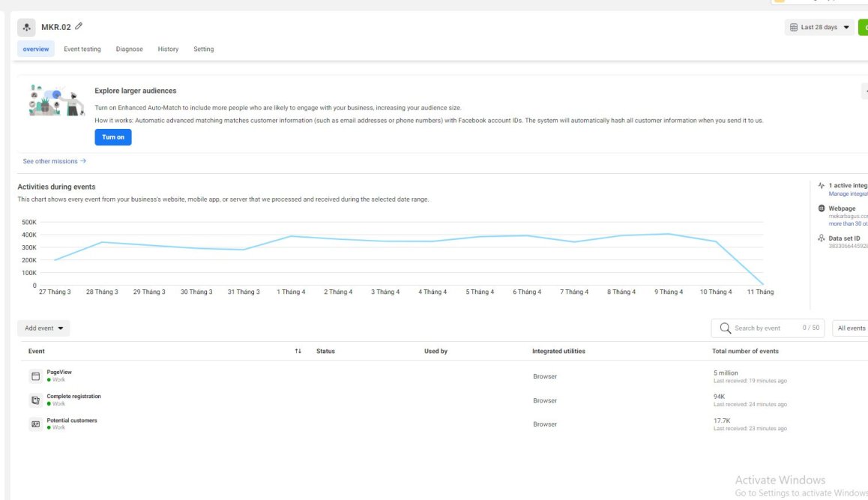This screenshot has width=868, height=500.
Task: Click the Complete registration event icon
Action: point(35,400)
